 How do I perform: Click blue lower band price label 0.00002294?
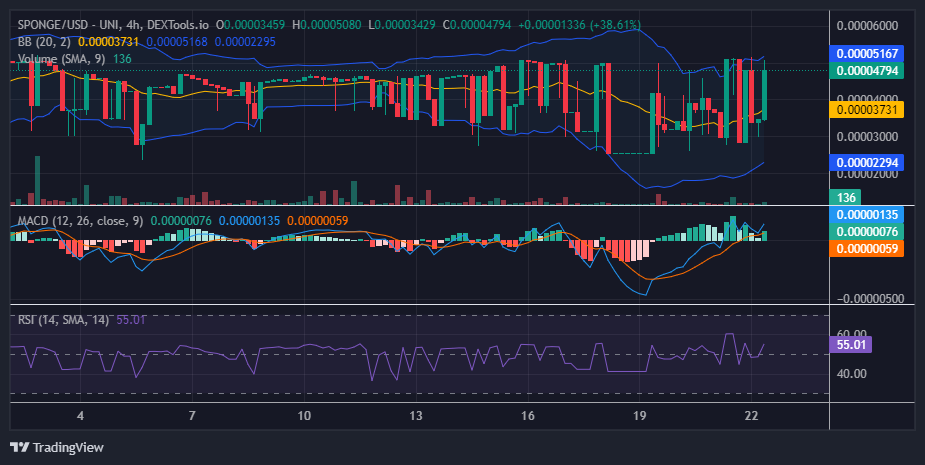click(x=867, y=162)
